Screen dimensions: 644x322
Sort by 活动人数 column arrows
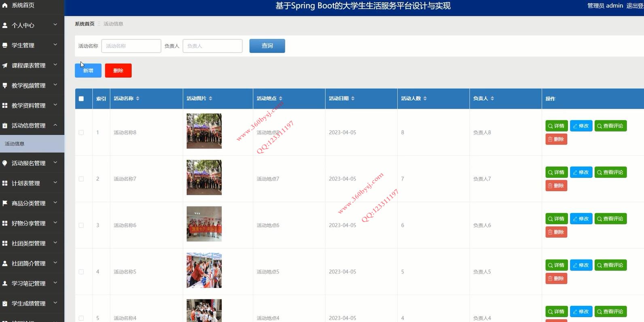click(425, 98)
